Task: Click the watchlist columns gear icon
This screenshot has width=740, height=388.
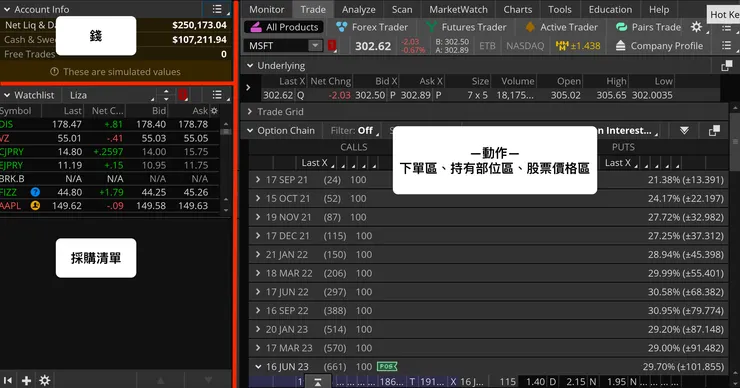Action: 214,111
